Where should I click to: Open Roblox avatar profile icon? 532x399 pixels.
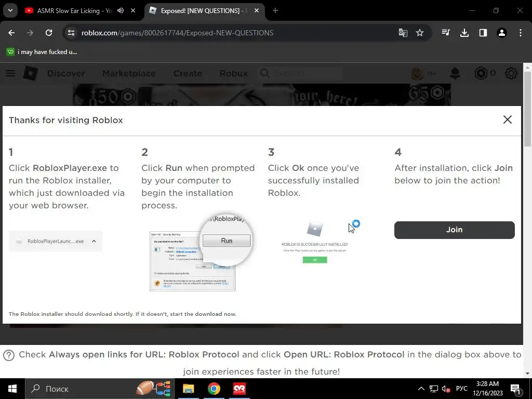click(417, 73)
